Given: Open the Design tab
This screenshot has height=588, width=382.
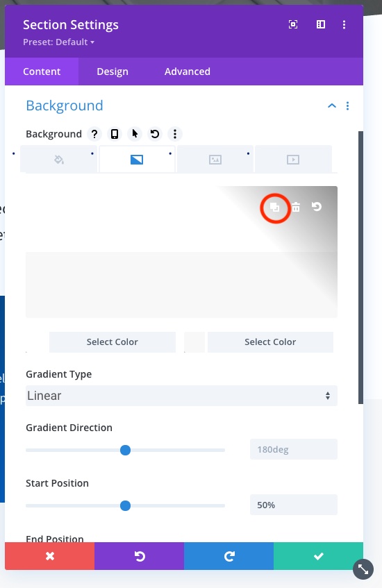Looking at the screenshot, I should tap(113, 72).
